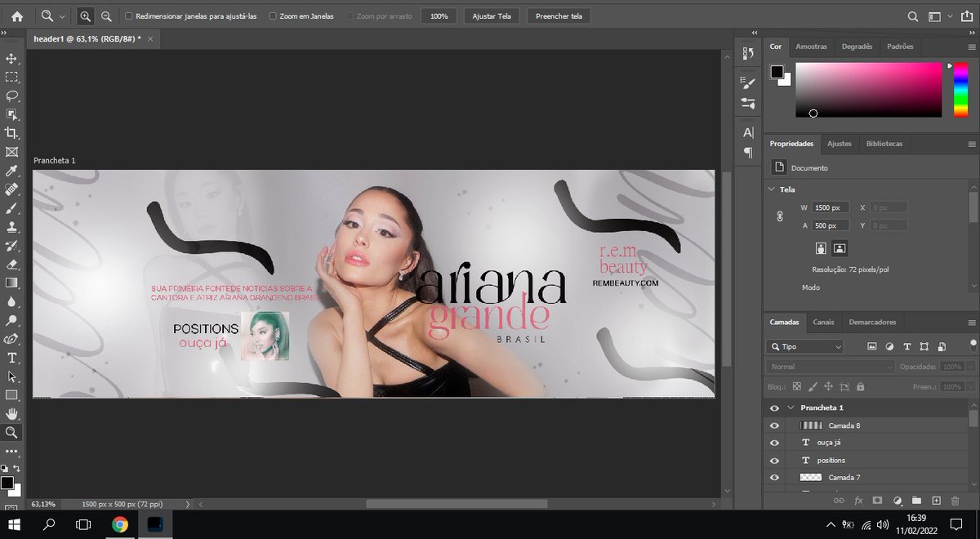
Task: Select the Rectangle shape tool
Action: coord(11,395)
